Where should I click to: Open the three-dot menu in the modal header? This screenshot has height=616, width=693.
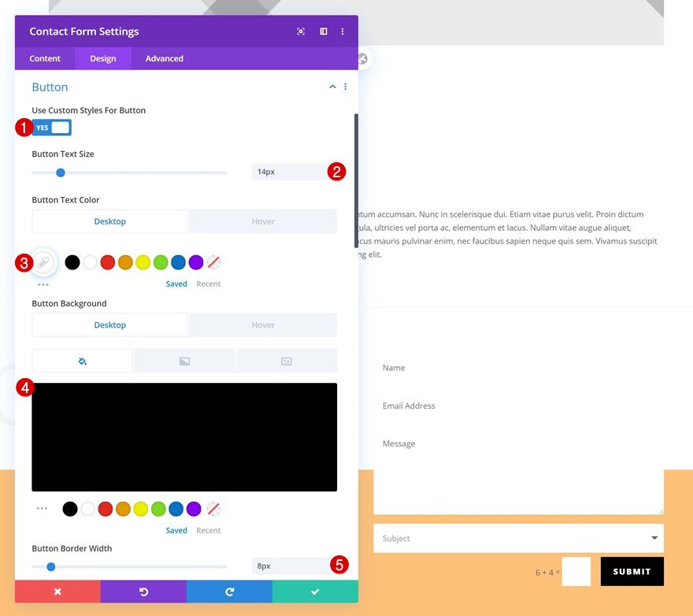342,31
